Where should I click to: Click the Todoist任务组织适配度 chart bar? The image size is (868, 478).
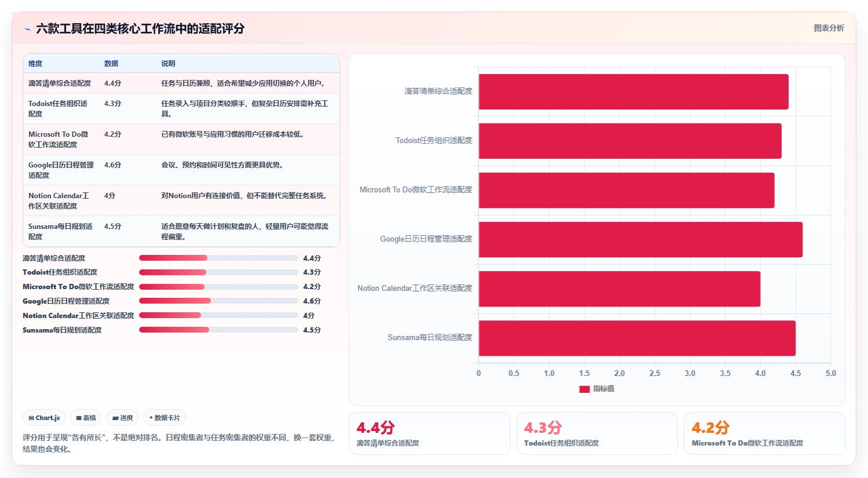click(x=630, y=141)
